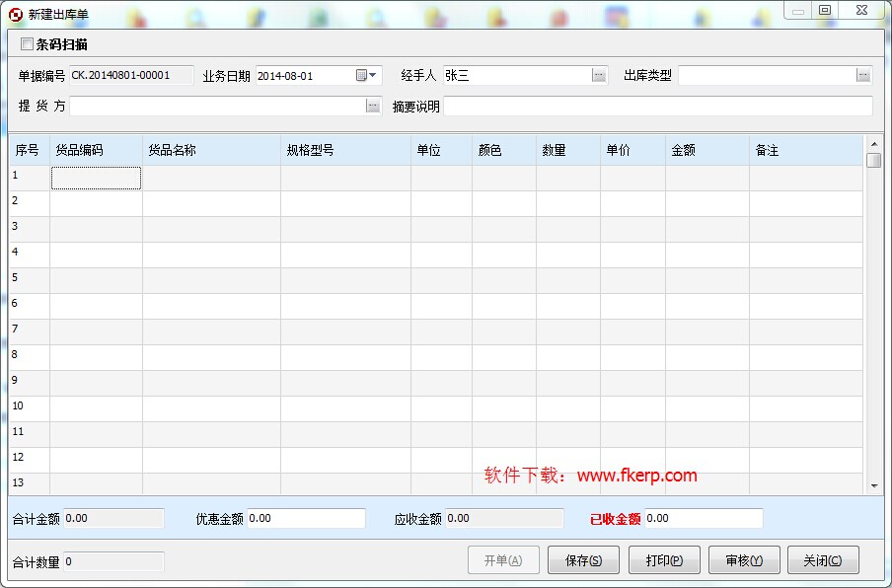The width and height of the screenshot is (892, 588).
Task: Minimize the 新建出库单 window
Action: click(x=798, y=10)
